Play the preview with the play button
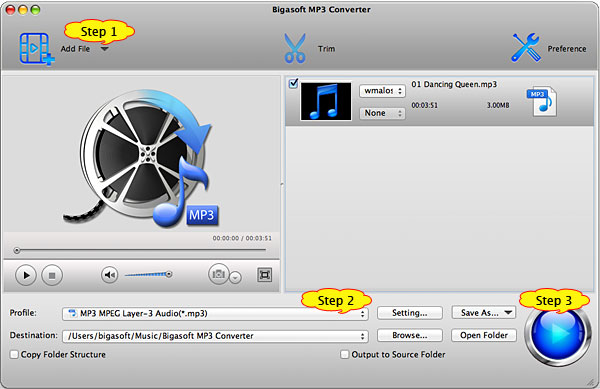The image size is (600, 389). [x=26, y=275]
